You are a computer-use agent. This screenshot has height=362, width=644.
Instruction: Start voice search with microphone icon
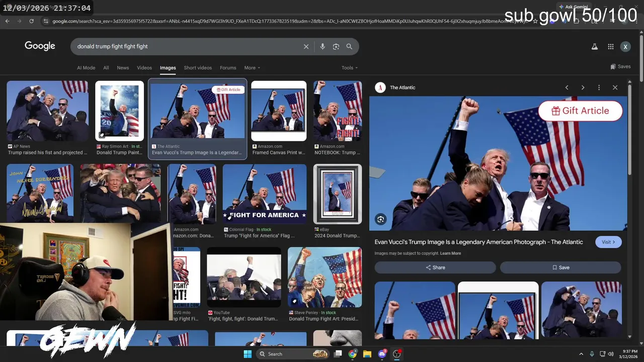323,46
